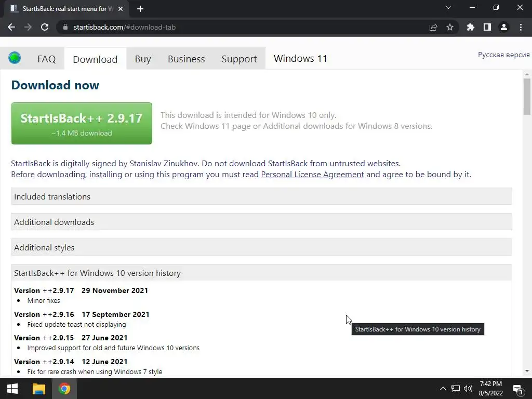Click the scrollbar up arrow

(527, 74)
